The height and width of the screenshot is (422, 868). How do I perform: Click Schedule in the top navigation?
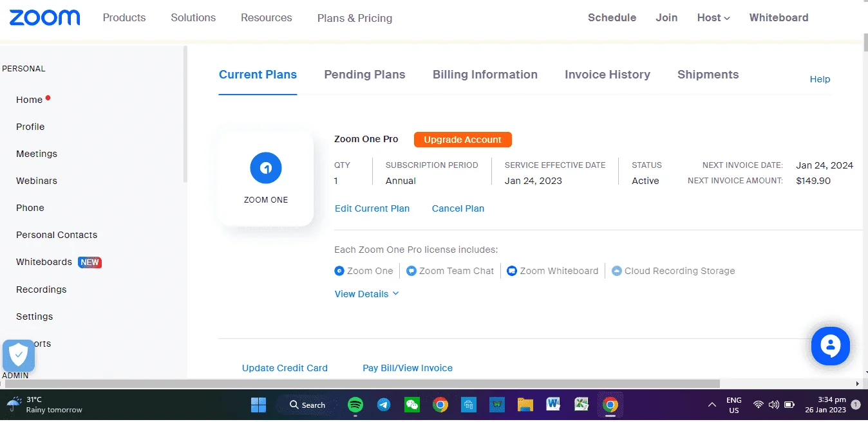coord(612,18)
